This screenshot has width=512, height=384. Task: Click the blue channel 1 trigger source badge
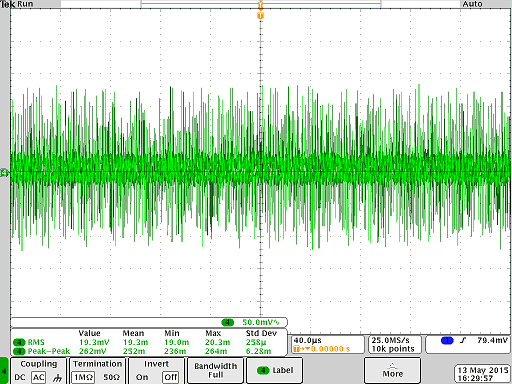(447, 340)
